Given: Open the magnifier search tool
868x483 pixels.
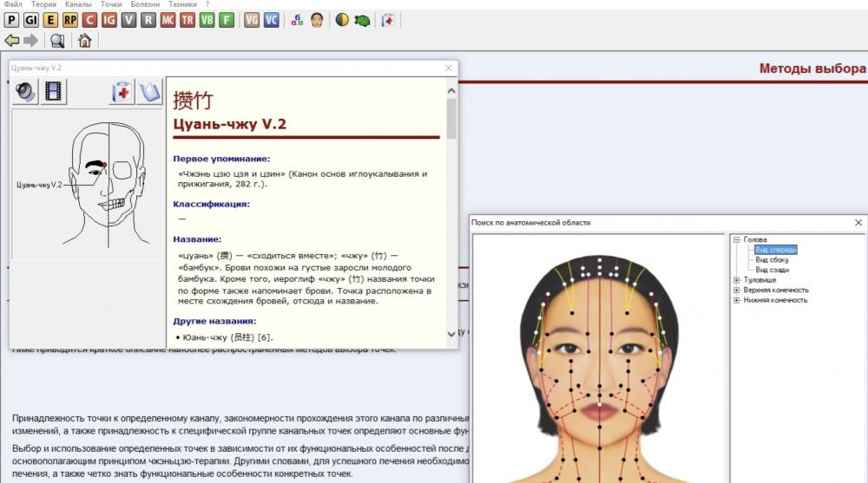Looking at the screenshot, I should (57, 41).
